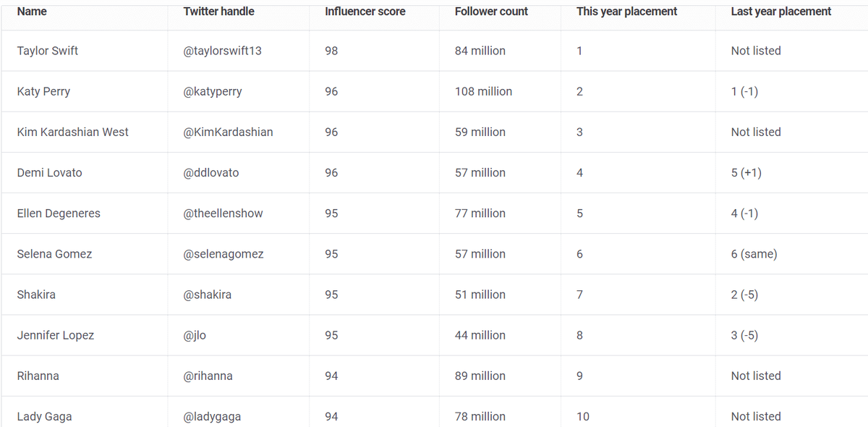
Task: Click the @ddlovato handle text
Action: tap(211, 172)
